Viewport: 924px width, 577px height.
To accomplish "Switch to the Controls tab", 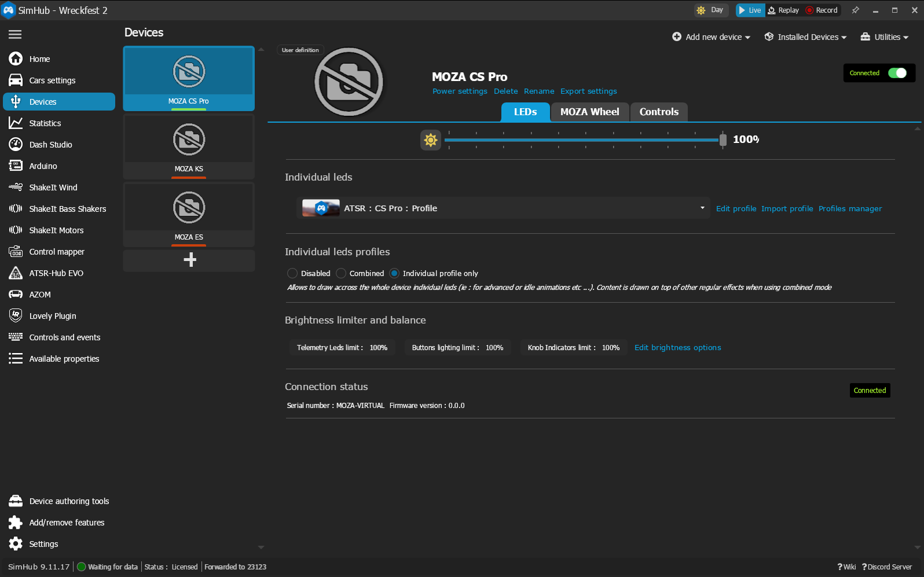I will (x=659, y=112).
